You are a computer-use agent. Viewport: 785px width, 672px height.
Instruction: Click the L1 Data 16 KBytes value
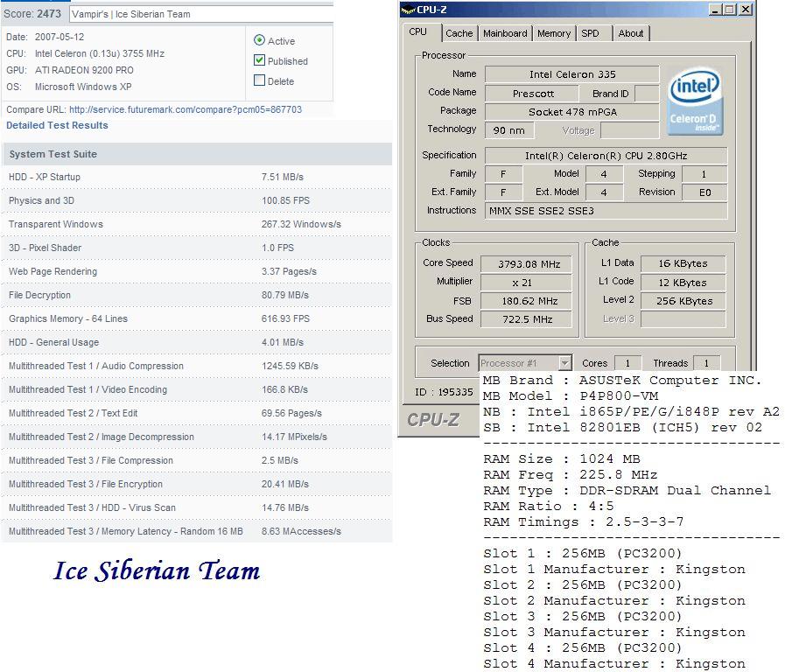point(683,263)
